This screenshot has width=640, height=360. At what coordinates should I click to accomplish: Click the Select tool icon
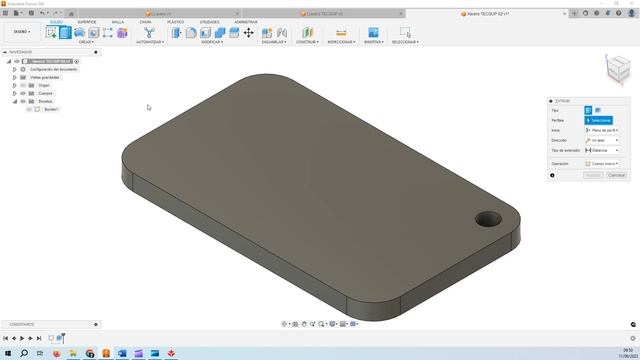[x=405, y=33]
